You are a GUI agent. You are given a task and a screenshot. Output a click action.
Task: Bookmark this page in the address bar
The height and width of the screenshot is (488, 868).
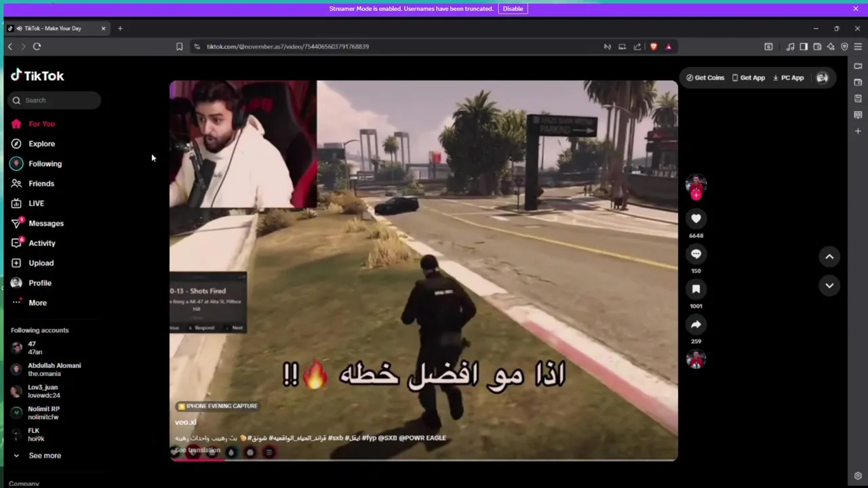coord(179,47)
